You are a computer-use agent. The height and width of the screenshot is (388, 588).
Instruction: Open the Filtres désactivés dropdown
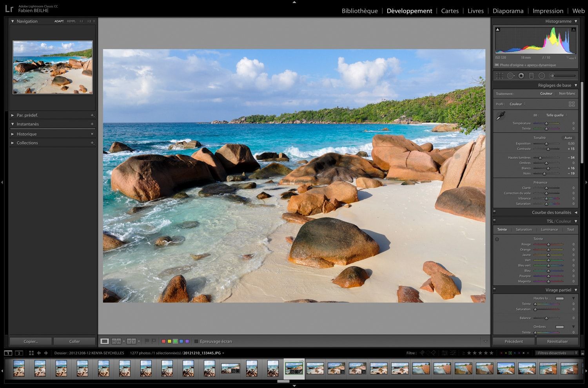tap(557, 353)
